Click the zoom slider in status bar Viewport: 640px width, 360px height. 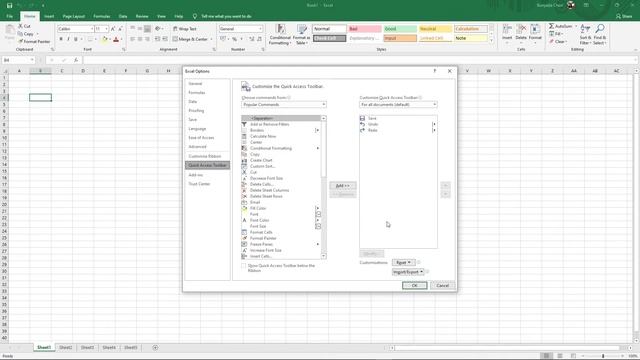603,356
